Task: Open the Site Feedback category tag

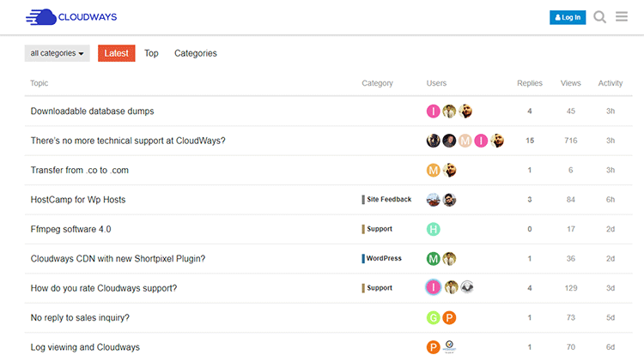Action: point(386,200)
